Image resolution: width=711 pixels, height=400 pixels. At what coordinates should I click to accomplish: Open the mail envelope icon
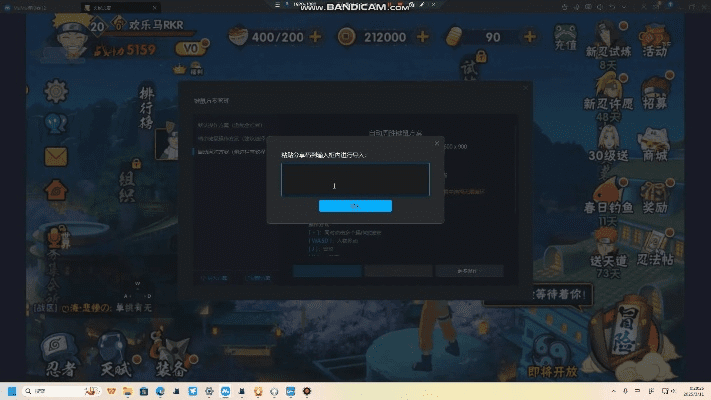(55, 157)
